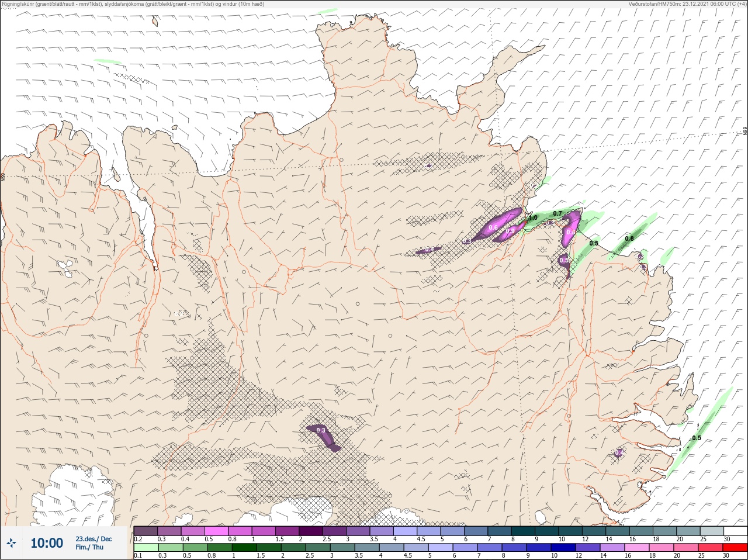748x560 pixels.
Task: Select the 0.7 rain value label
Action: (557, 214)
